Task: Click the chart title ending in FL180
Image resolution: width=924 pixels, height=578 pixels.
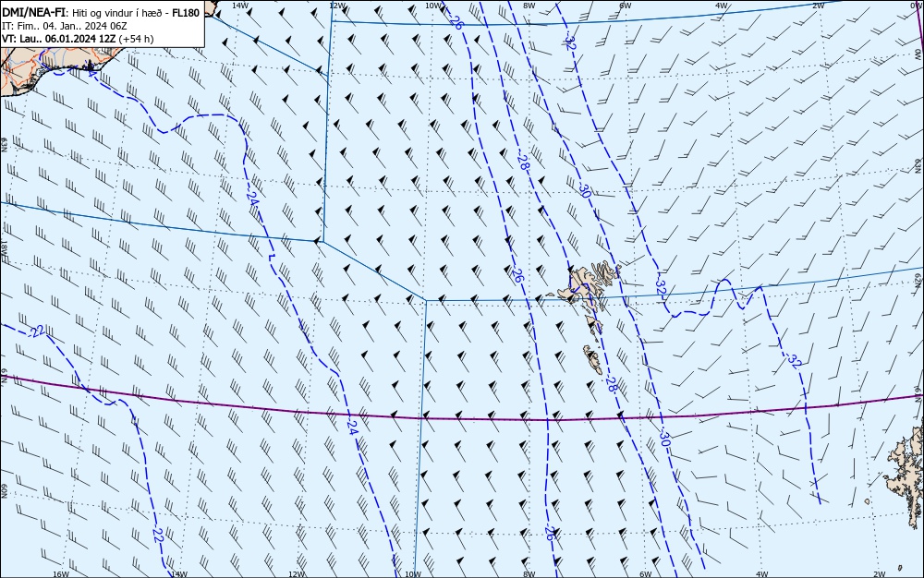Action: click(x=101, y=13)
